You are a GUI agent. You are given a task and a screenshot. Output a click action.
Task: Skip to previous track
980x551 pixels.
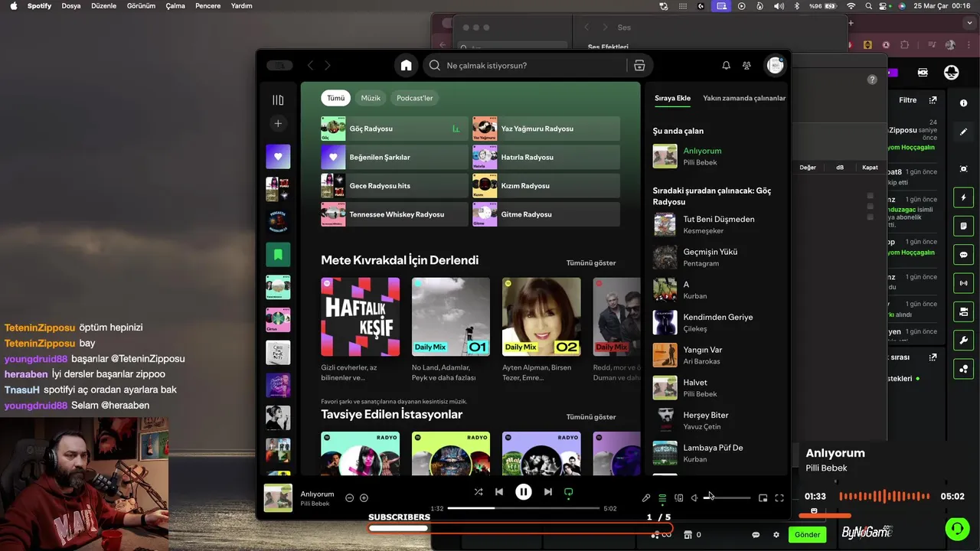tap(499, 492)
